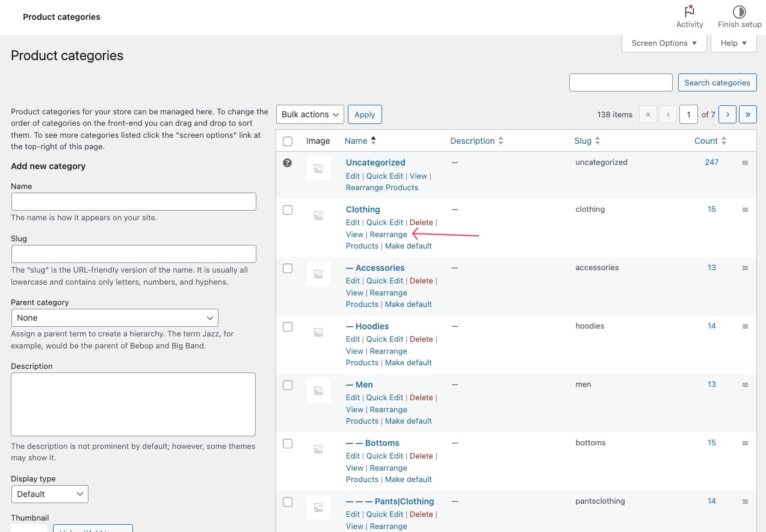Sort the Name column ascending arrow
This screenshot has height=532, width=766.
[x=373, y=138]
